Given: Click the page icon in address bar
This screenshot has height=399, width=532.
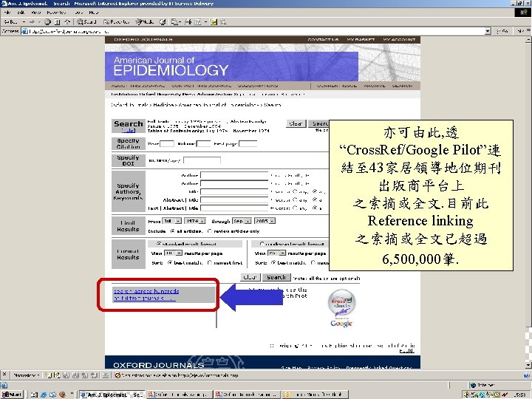Looking at the screenshot, I should [x=24, y=31].
